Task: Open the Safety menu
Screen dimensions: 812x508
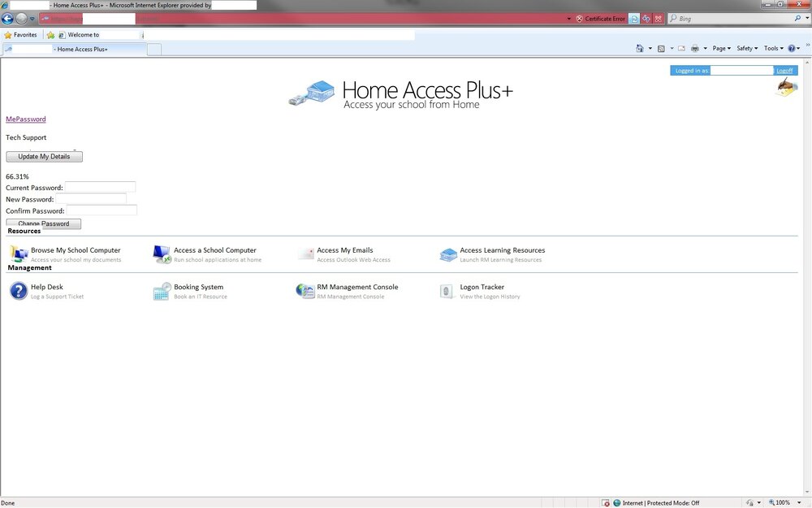Action: pos(747,48)
